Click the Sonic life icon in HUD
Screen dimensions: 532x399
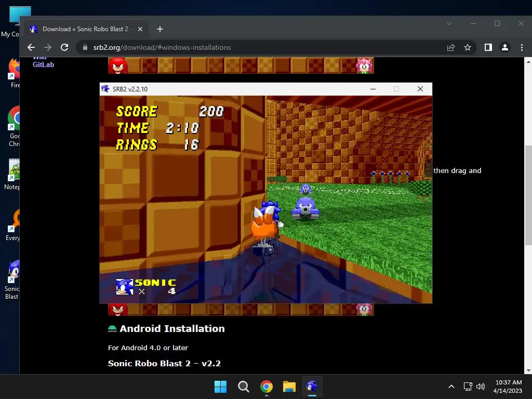point(124,287)
